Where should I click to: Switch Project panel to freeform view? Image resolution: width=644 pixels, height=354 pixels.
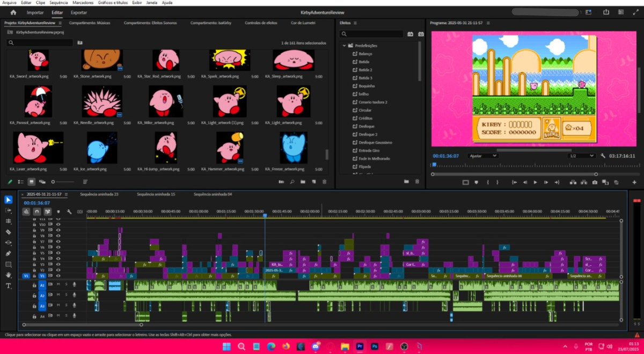point(42,182)
